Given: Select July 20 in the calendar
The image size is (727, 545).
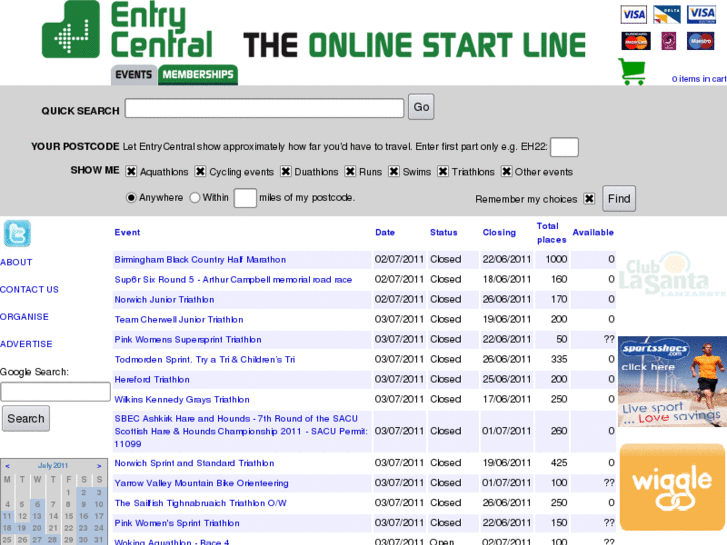Looking at the screenshot, I should [x=38, y=528].
